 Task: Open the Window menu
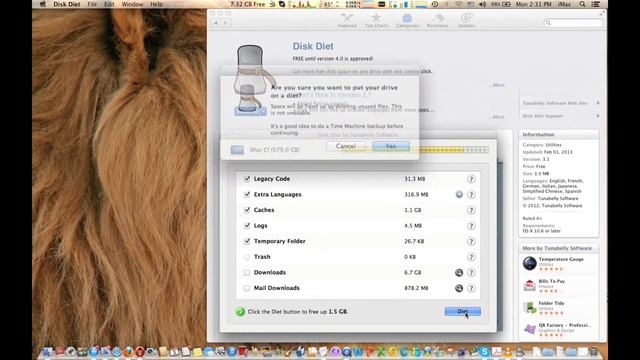[x=132, y=4]
